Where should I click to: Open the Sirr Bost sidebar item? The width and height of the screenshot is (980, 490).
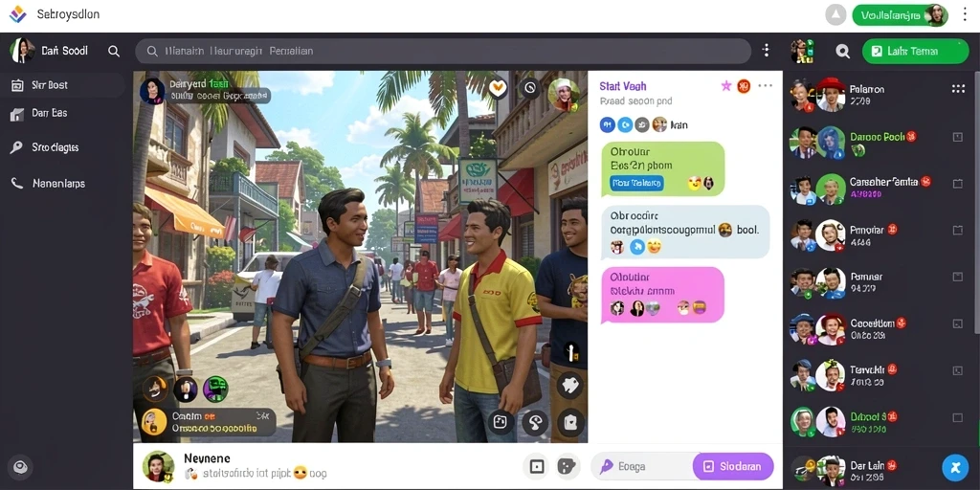point(62,85)
